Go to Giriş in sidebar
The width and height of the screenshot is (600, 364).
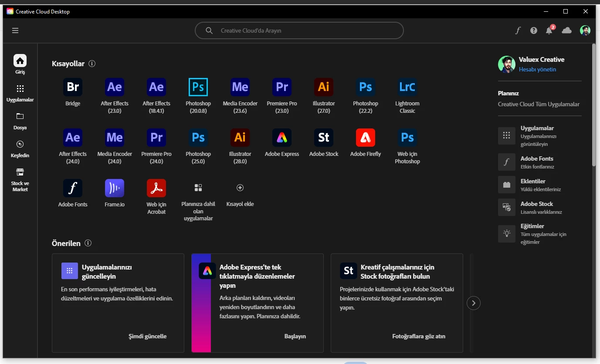20,64
